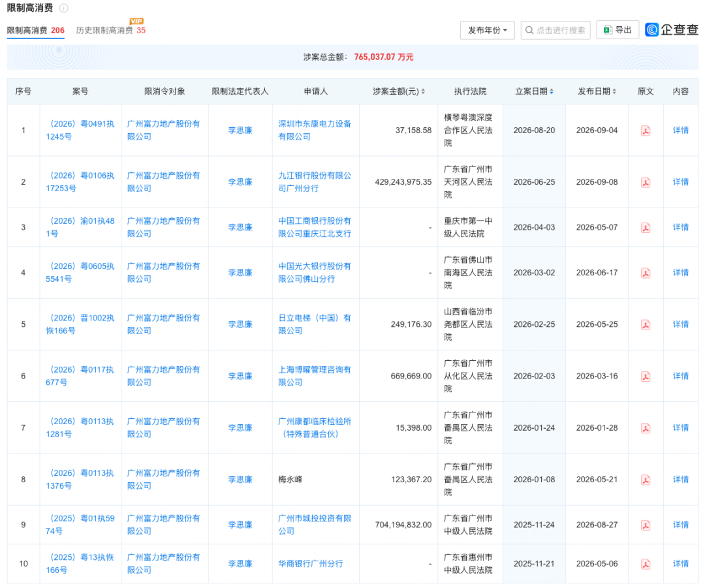This screenshot has width=705, height=588.
Task: Open case (2026)粤0117执677号
Action: 80,377
